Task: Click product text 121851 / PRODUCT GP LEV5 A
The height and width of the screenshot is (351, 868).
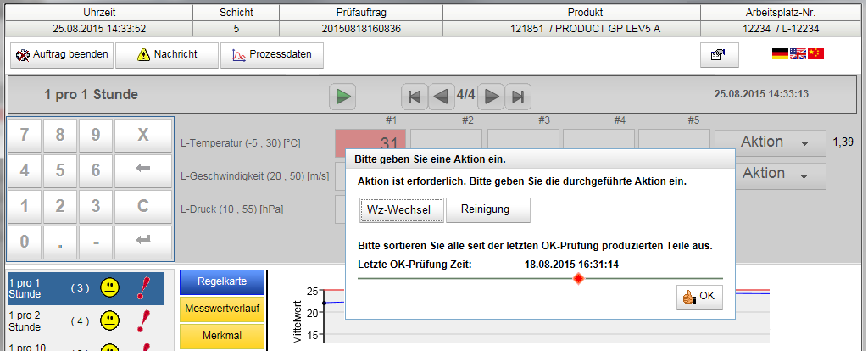Action: pos(585,29)
